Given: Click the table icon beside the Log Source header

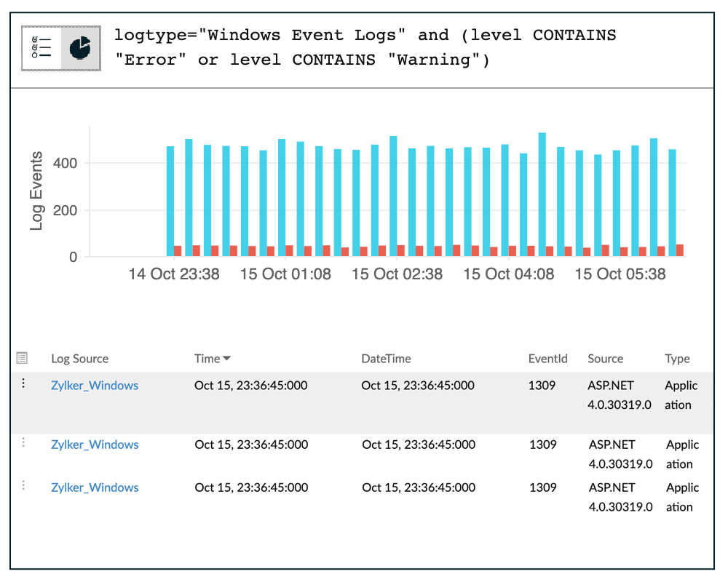Looking at the screenshot, I should (22, 357).
